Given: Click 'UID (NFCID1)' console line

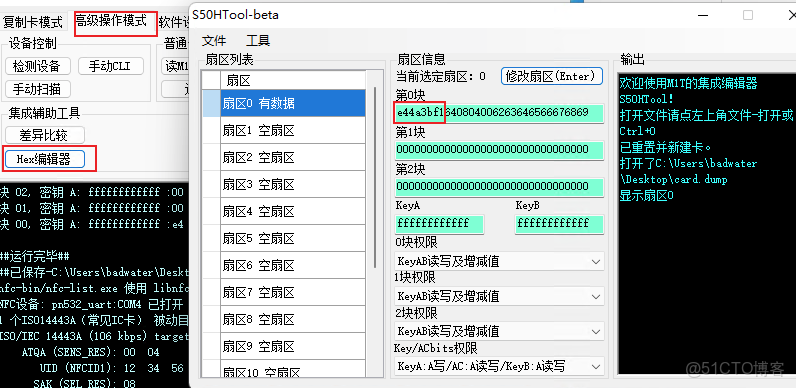Looking at the screenshot, I should [111, 368].
